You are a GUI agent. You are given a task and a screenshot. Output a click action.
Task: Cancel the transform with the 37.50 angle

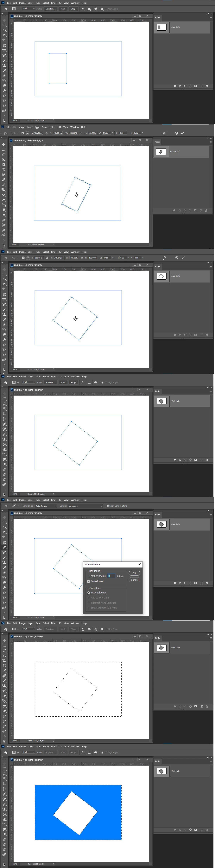point(177,258)
